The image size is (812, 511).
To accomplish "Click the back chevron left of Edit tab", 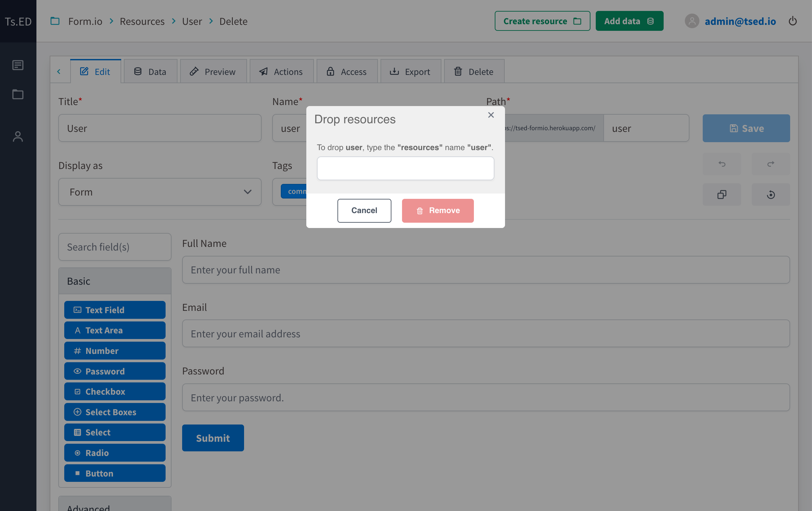I will (x=60, y=71).
